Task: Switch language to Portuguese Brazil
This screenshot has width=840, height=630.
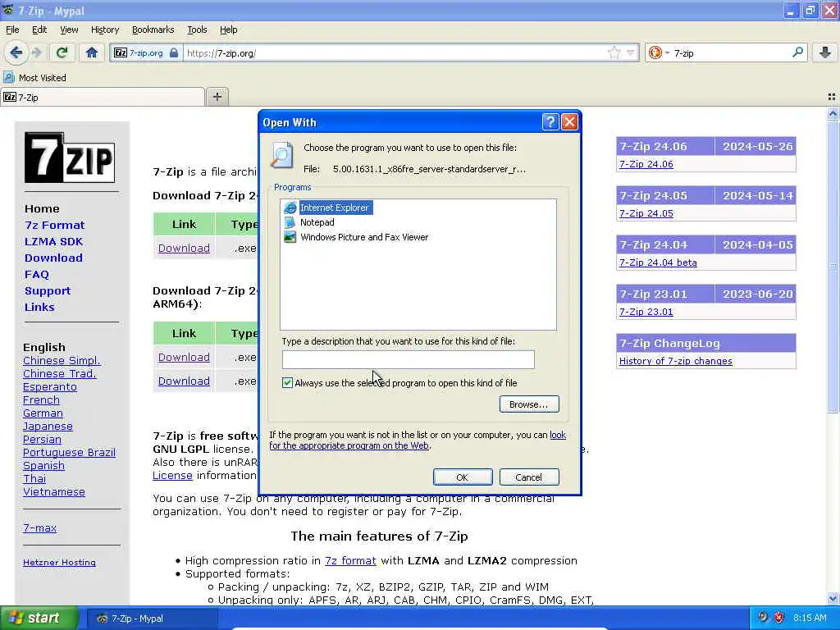Action: 69,452
